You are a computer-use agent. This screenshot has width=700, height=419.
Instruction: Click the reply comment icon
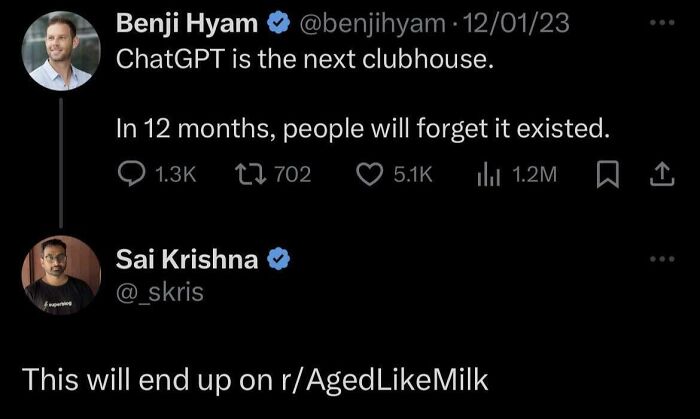pos(131,175)
